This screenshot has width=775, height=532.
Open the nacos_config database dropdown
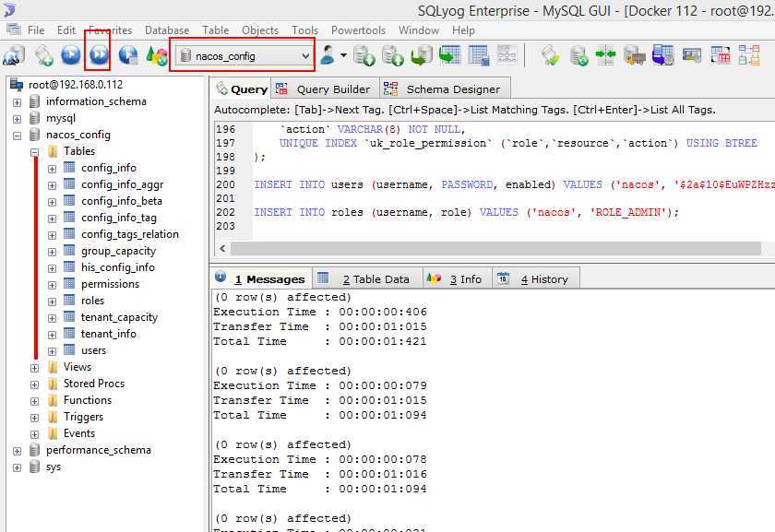point(245,56)
